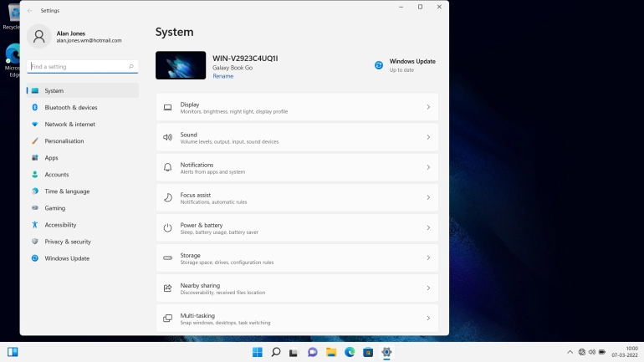Image resolution: width=644 pixels, height=362 pixels.
Task: Expand the Display settings row
Action: (297, 107)
